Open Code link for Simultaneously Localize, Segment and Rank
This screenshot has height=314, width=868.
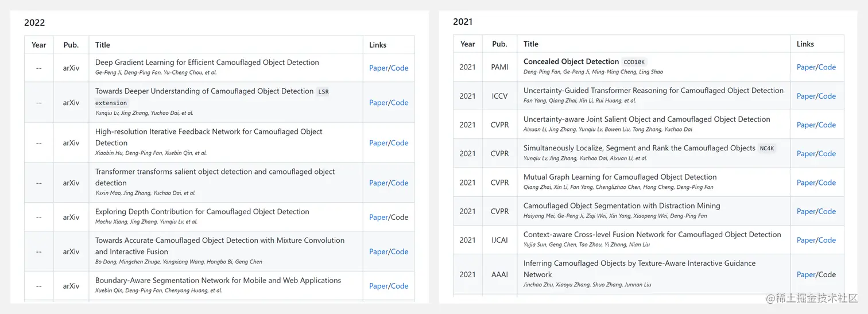pyautogui.click(x=827, y=154)
